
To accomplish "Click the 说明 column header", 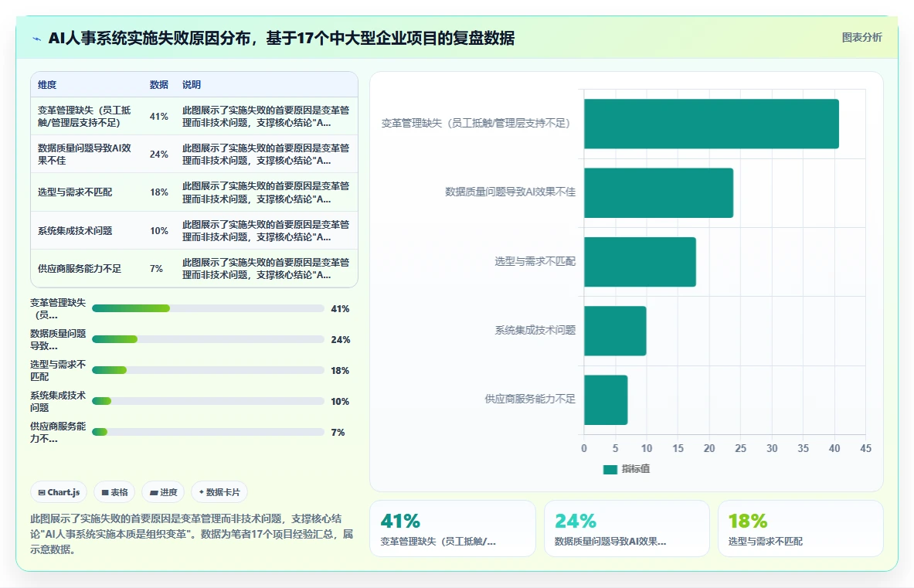I will (x=191, y=84).
